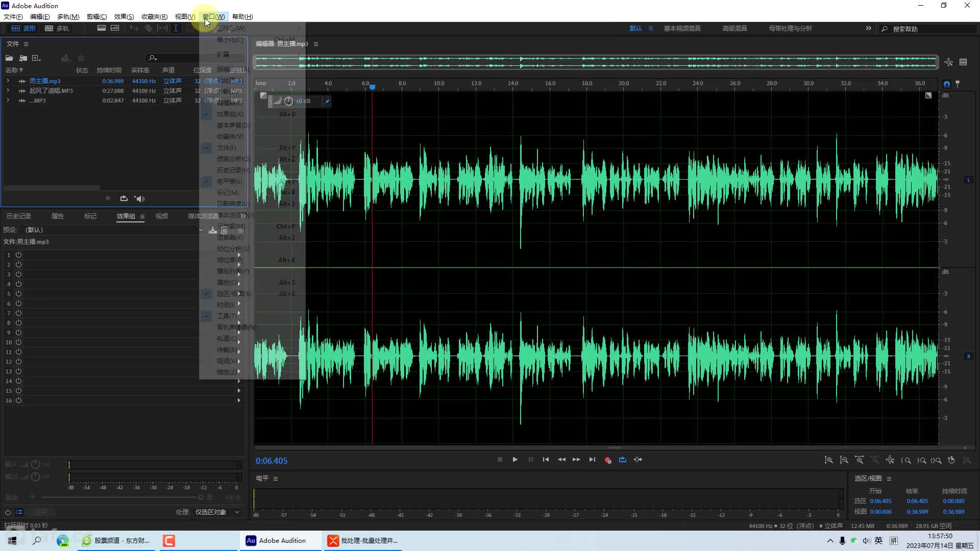
Task: Switch to the 波形 waveform editor
Action: [23, 29]
